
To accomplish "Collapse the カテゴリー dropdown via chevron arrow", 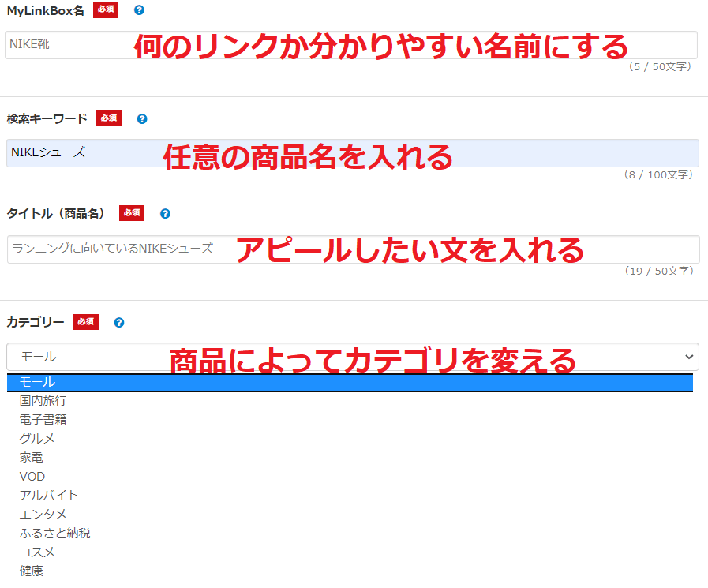I will pyautogui.click(x=689, y=357).
